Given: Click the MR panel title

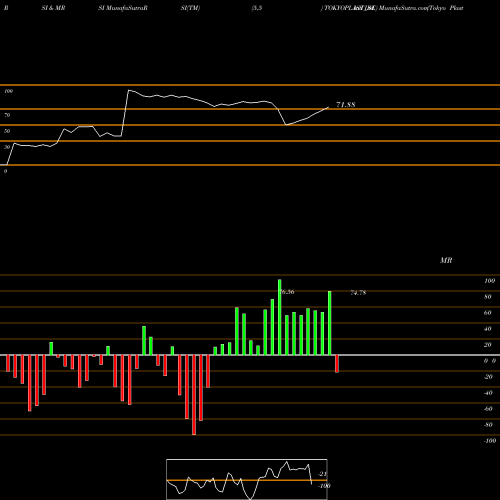Looking at the screenshot, I should (x=446, y=260).
